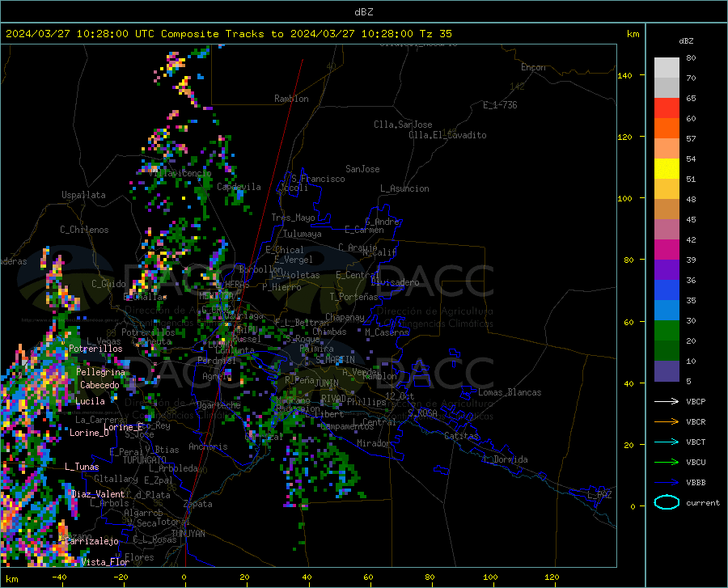Viewport: 728px width, 588px height.
Task: Click the C_Chilenos label
Action: [x=84, y=230]
